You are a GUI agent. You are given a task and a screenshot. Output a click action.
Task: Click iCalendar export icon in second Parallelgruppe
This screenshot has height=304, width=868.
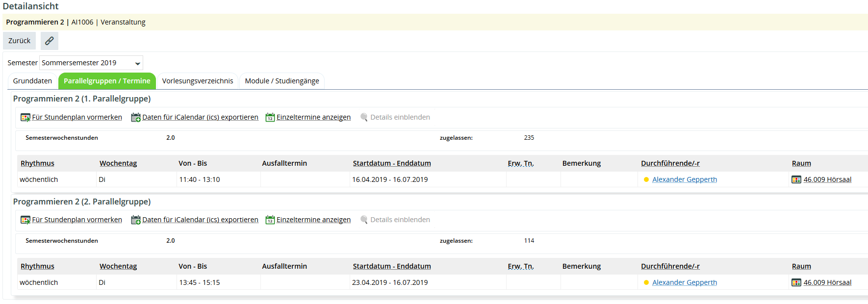pos(136,220)
